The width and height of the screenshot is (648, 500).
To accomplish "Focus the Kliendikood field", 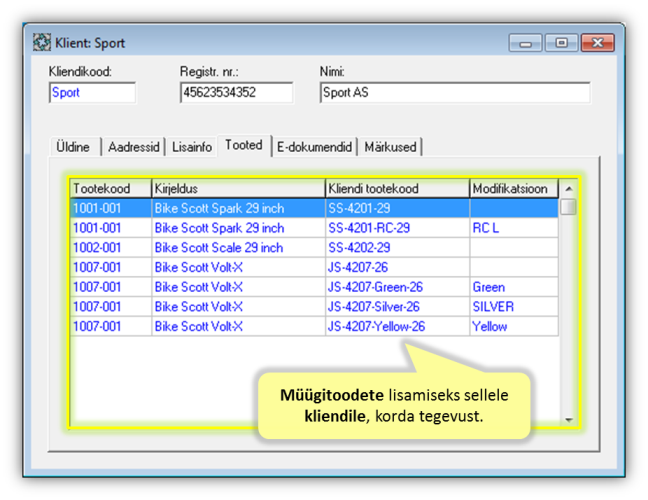I will pyautogui.click(x=92, y=93).
